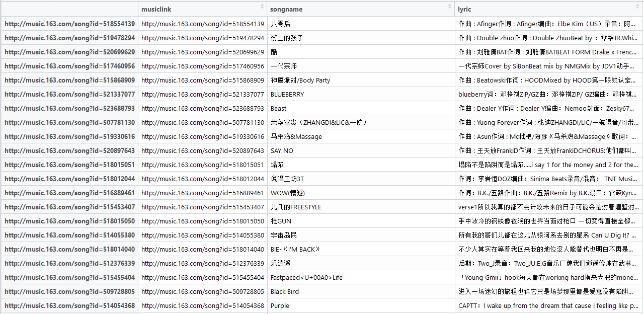The image size is (644, 314).
Task: Sort by the songname column header
Action: (361, 9)
